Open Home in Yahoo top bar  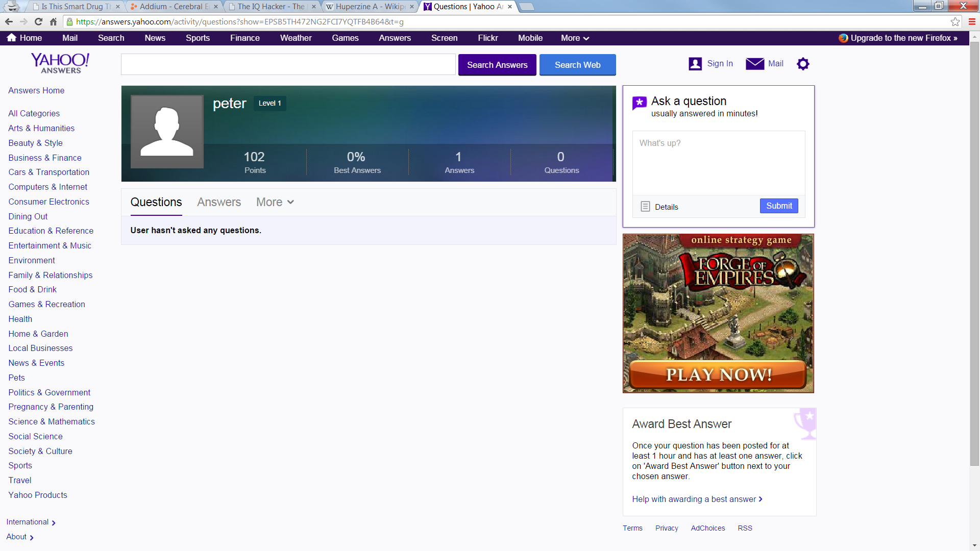click(24, 38)
